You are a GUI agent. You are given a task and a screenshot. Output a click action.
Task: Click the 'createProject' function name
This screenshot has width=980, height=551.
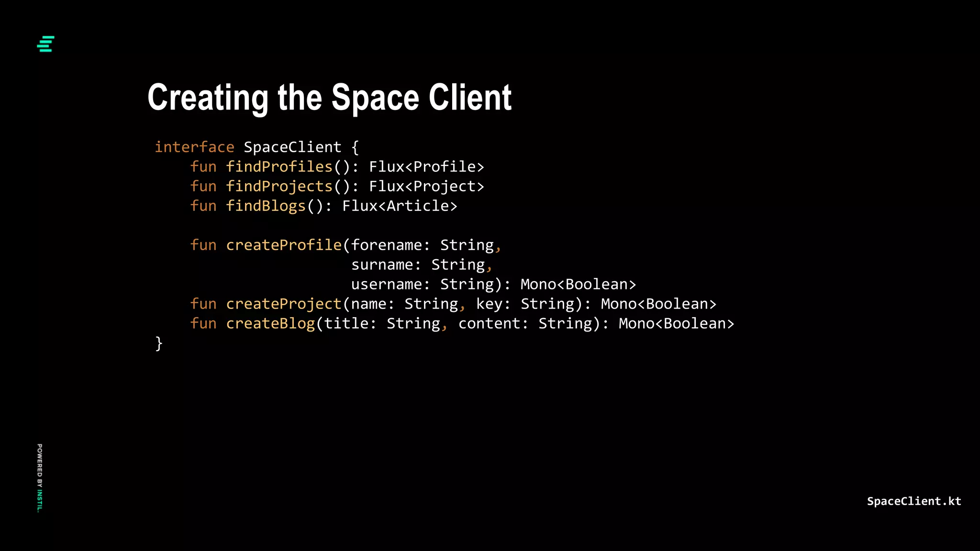[x=284, y=304]
